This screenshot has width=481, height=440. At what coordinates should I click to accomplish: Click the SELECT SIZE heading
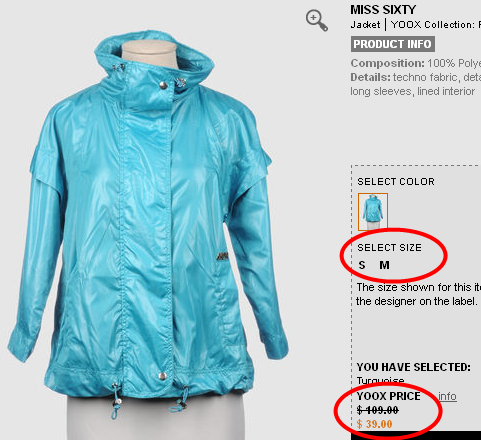389,248
